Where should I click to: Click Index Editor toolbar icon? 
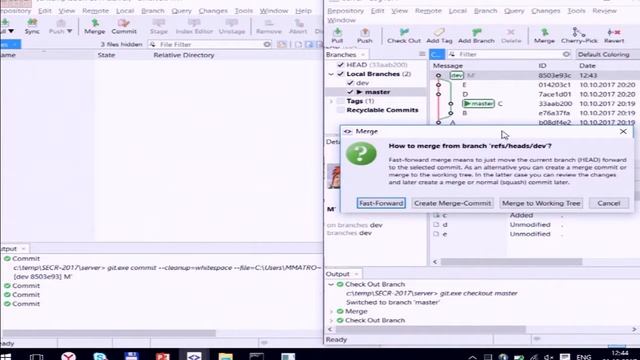pyautogui.click(x=194, y=26)
